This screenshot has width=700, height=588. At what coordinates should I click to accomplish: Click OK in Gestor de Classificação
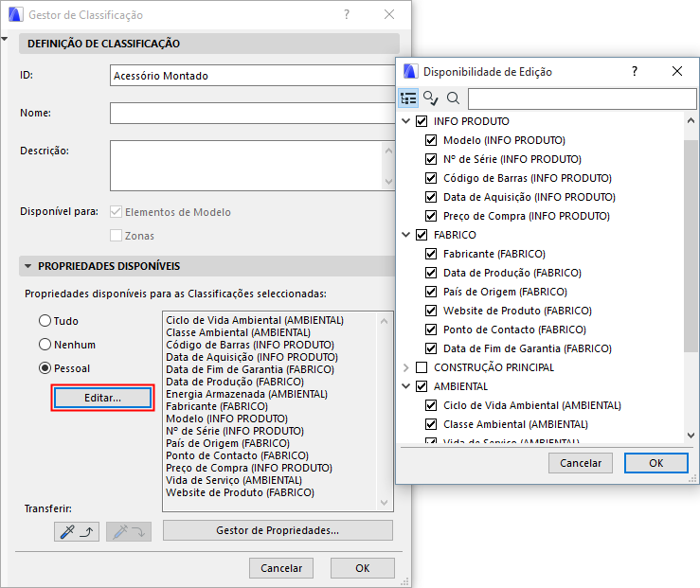tap(363, 568)
